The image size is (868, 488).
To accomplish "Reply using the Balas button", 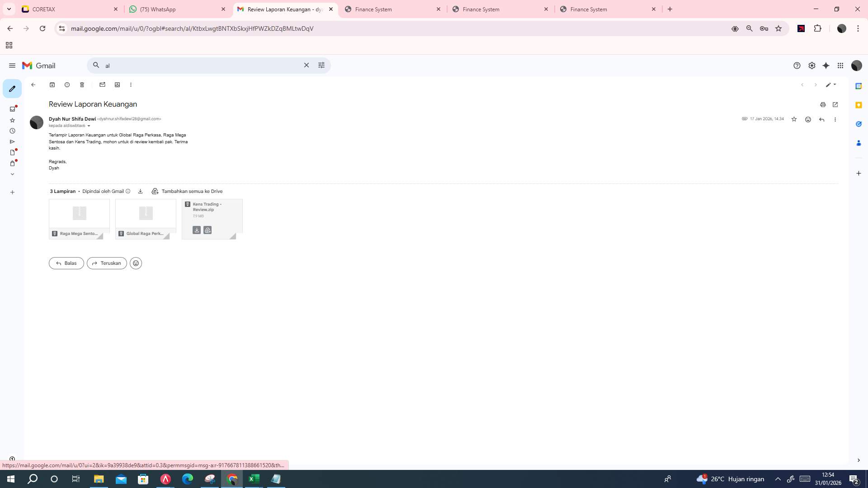I will pyautogui.click(x=66, y=263).
